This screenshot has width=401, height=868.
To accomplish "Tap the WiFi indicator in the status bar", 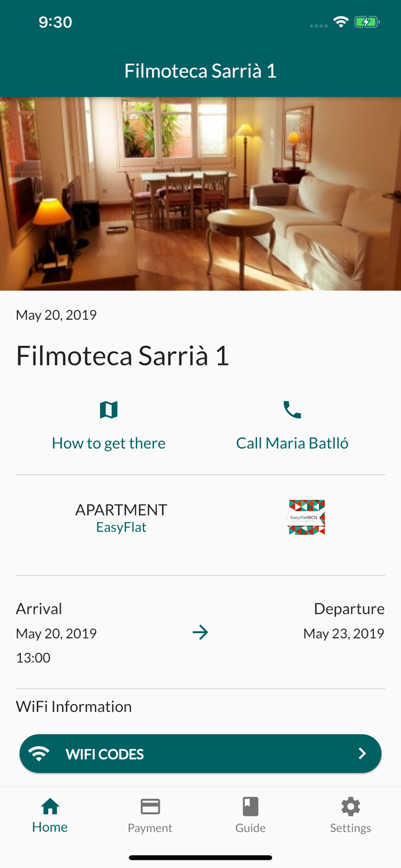I will coord(340,21).
